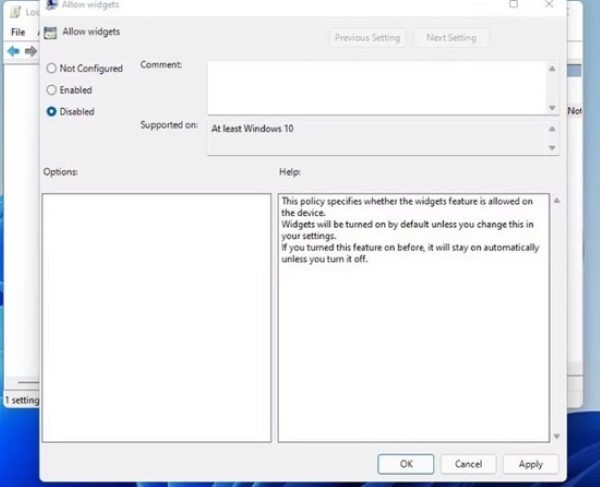The width and height of the screenshot is (600, 487).
Task: Click inside the Comment text field
Action: (376, 88)
